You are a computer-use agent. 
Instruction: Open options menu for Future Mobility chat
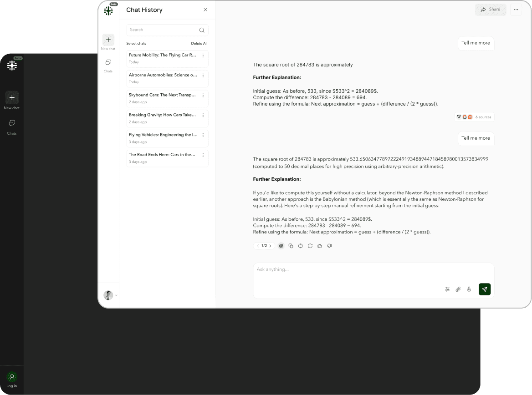[x=203, y=55]
